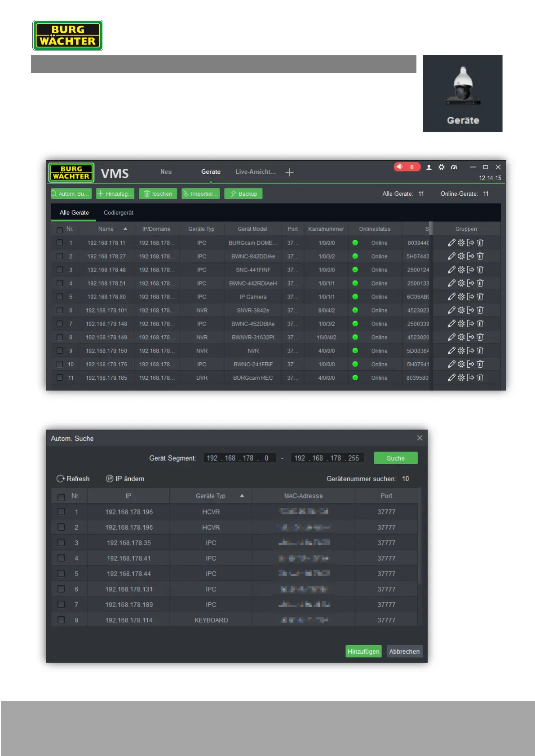Tick the checkbox for device row 5
Image resolution: width=535 pixels, height=756 pixels.
click(60, 297)
